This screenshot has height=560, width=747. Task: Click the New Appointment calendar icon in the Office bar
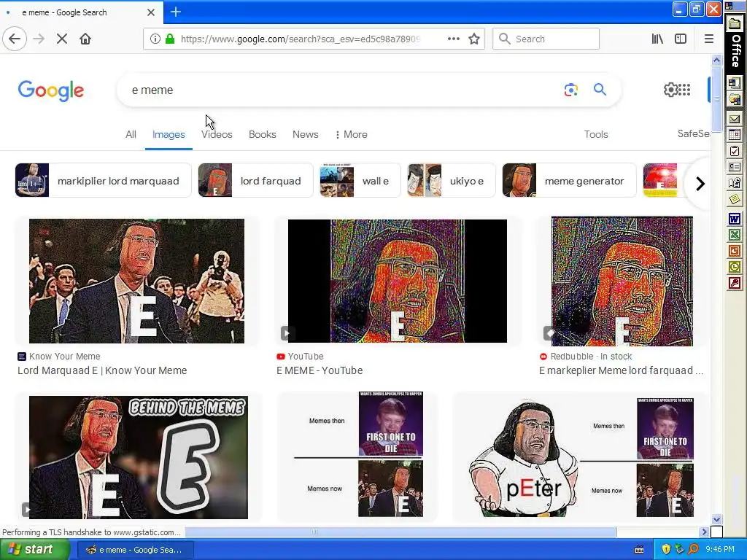click(735, 135)
